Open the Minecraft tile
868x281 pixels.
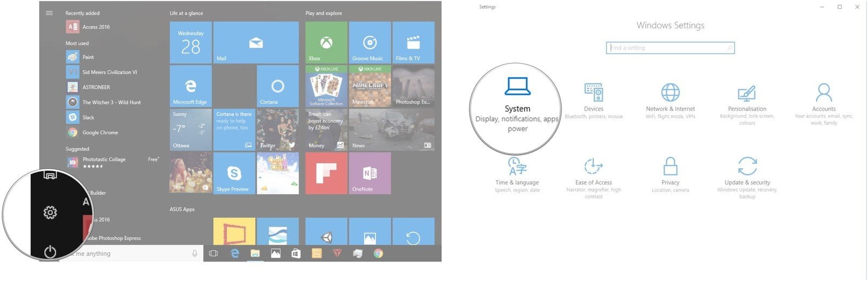coord(370,86)
